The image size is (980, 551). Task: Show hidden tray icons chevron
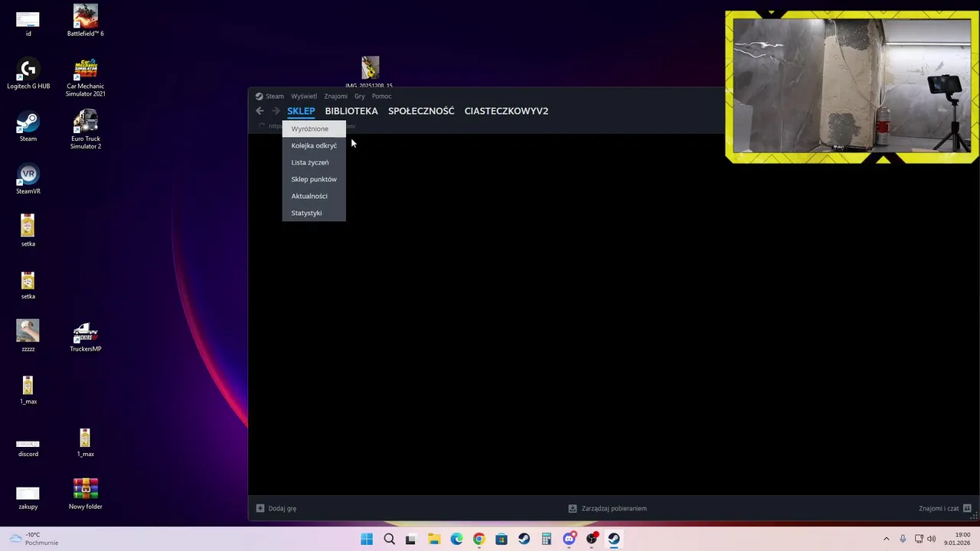887,539
